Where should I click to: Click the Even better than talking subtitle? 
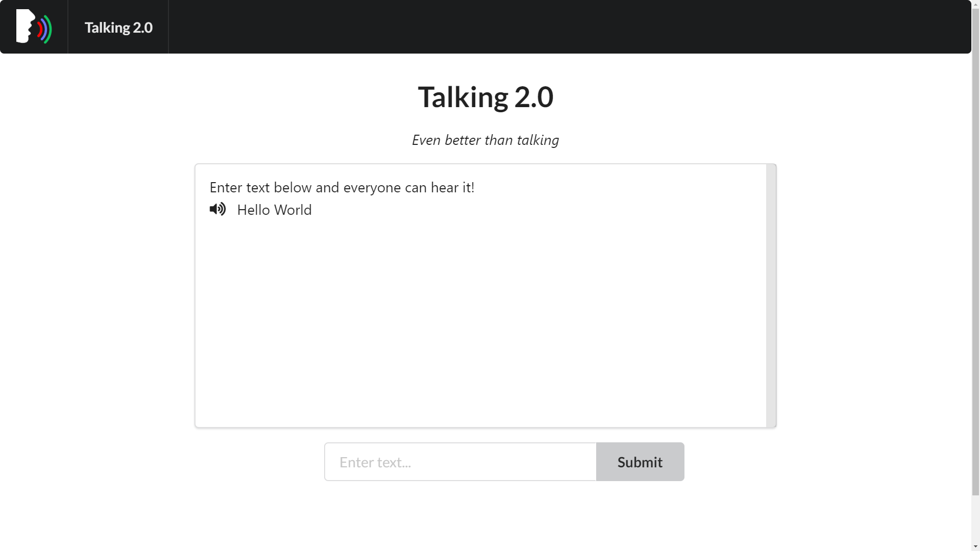485,140
